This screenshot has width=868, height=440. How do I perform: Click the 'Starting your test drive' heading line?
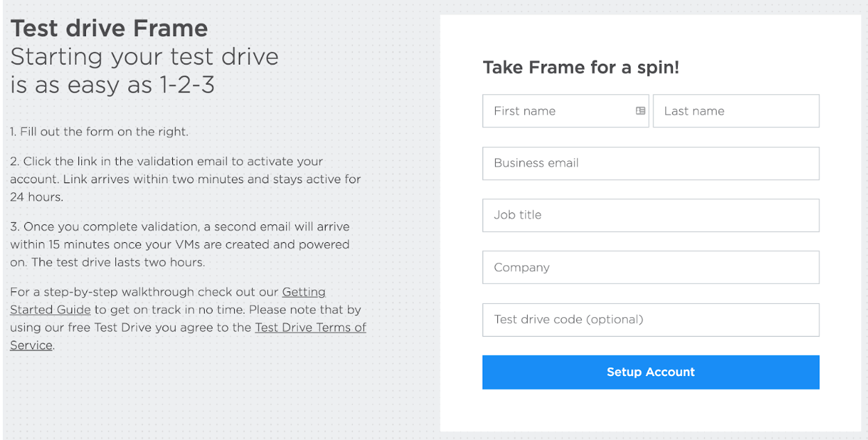pos(144,56)
